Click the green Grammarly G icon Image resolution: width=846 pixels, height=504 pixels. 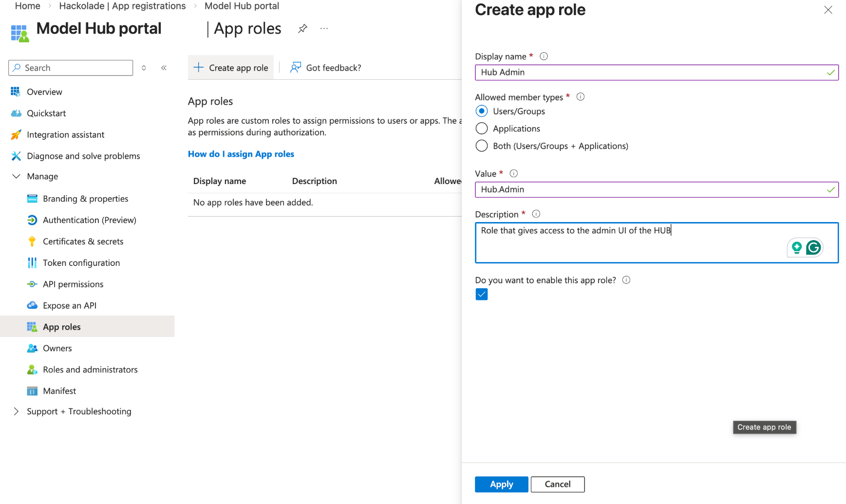[813, 248]
